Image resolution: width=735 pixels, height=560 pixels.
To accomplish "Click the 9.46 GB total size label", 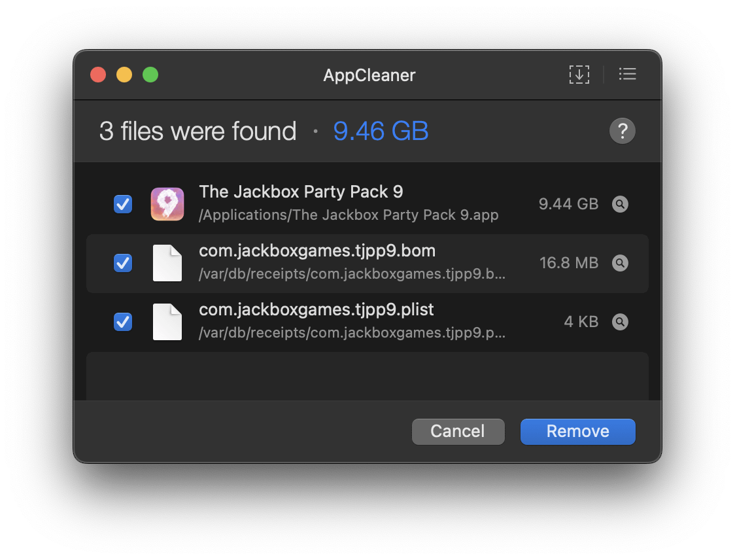I will click(x=381, y=131).
